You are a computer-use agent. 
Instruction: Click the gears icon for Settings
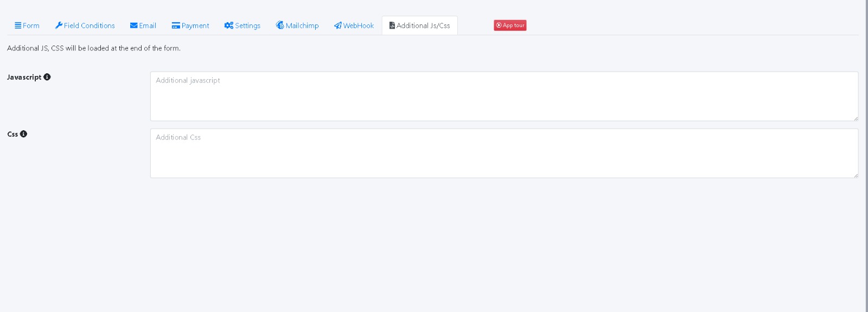(228, 26)
